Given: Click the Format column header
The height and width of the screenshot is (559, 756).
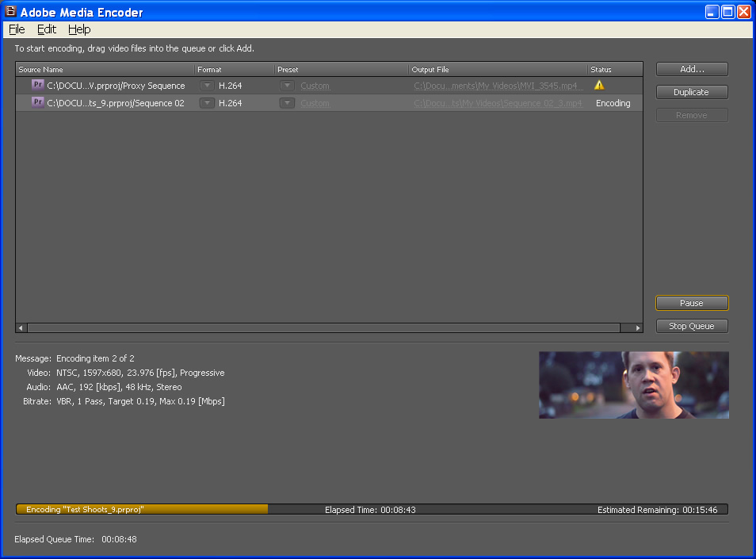Looking at the screenshot, I should [235, 70].
